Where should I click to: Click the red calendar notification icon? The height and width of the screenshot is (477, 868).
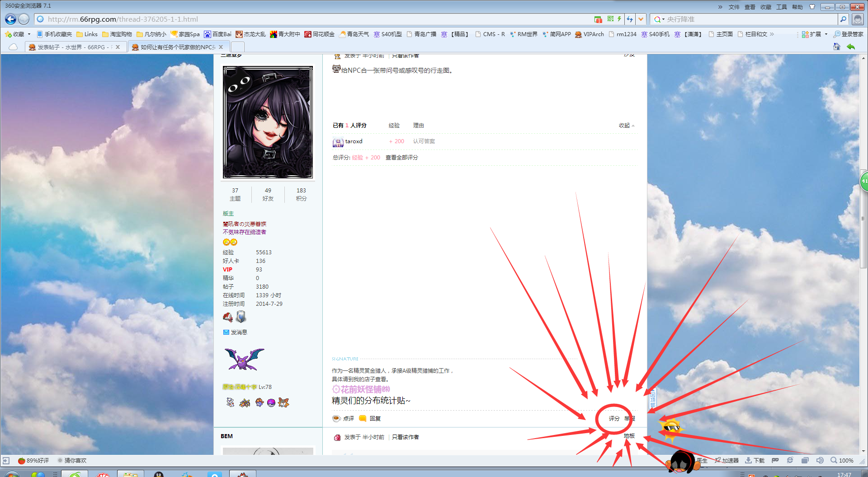[x=598, y=19]
